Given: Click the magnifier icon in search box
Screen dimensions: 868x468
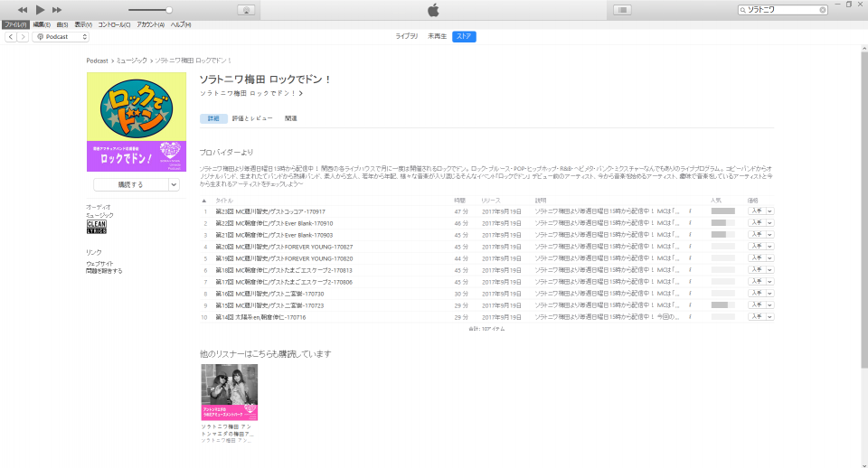Looking at the screenshot, I should [743, 10].
